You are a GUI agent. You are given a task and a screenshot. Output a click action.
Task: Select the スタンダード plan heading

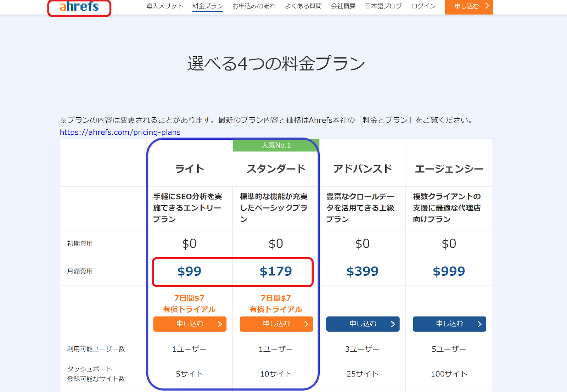coord(276,169)
